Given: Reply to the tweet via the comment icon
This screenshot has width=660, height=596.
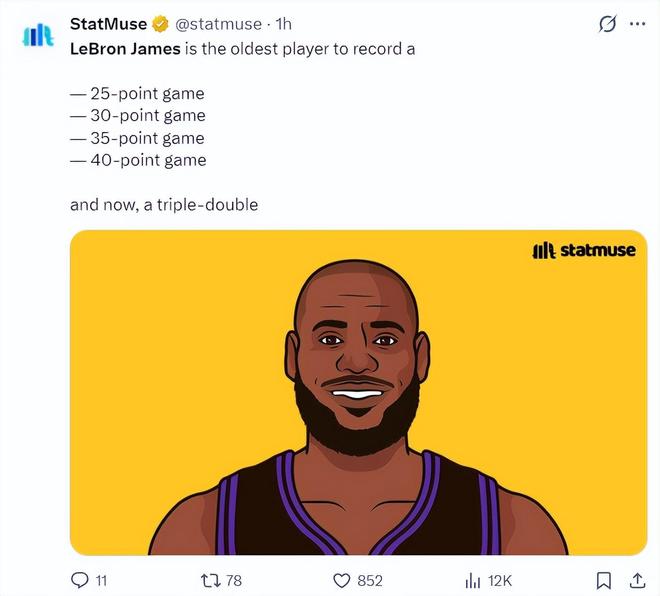Looking at the screenshot, I should pos(81,580).
